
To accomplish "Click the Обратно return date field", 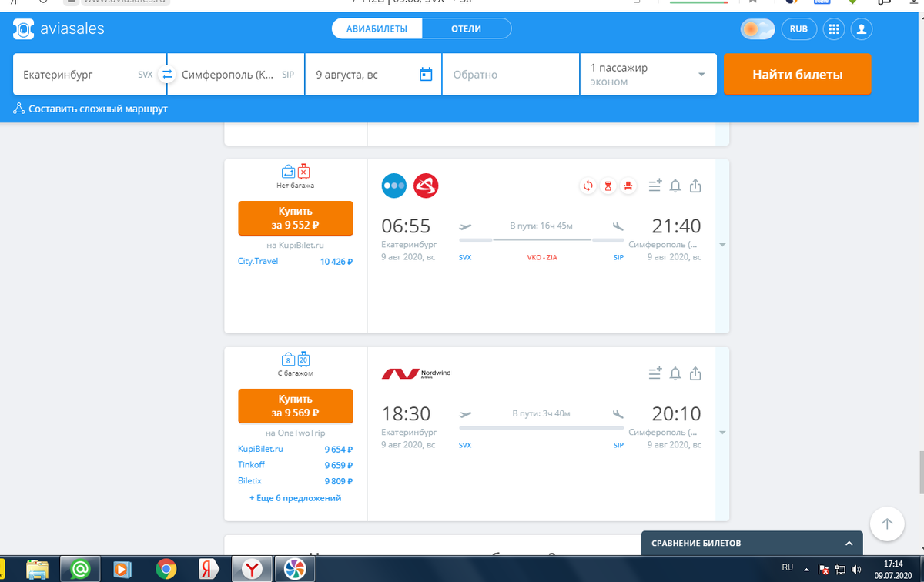I will coord(511,75).
